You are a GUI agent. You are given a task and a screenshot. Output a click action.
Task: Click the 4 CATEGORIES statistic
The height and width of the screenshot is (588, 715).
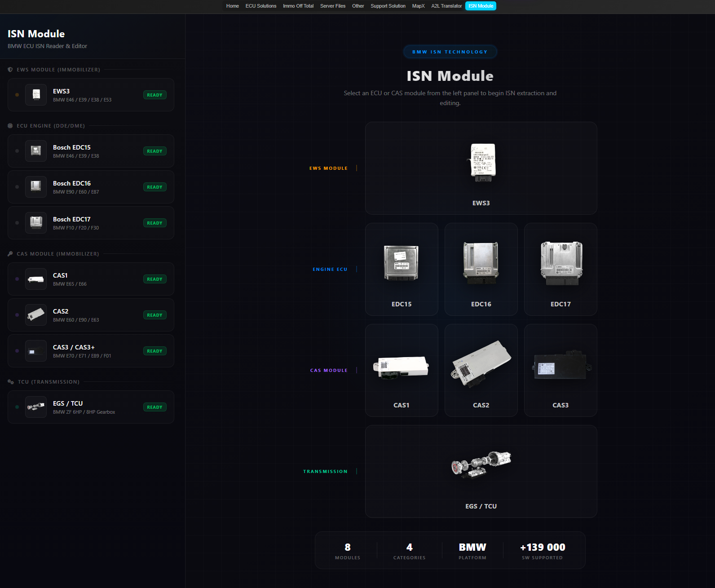[409, 551]
